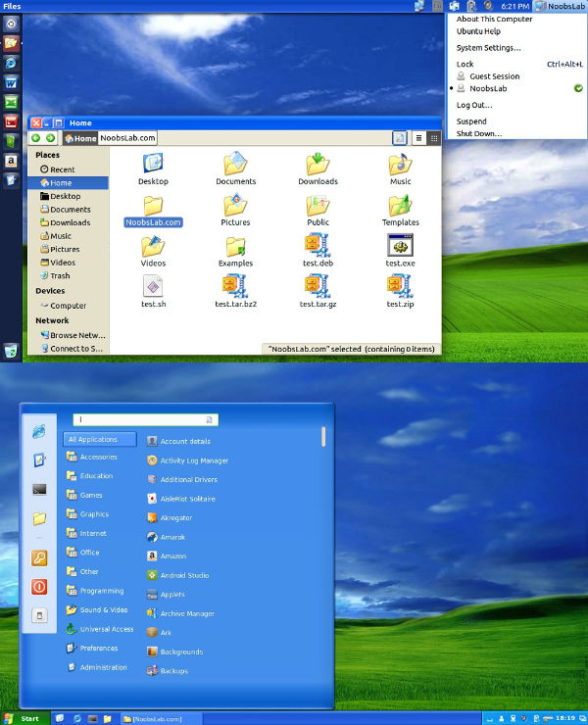Click the start menu application list scrollbar
588x725 pixels.
323,437
